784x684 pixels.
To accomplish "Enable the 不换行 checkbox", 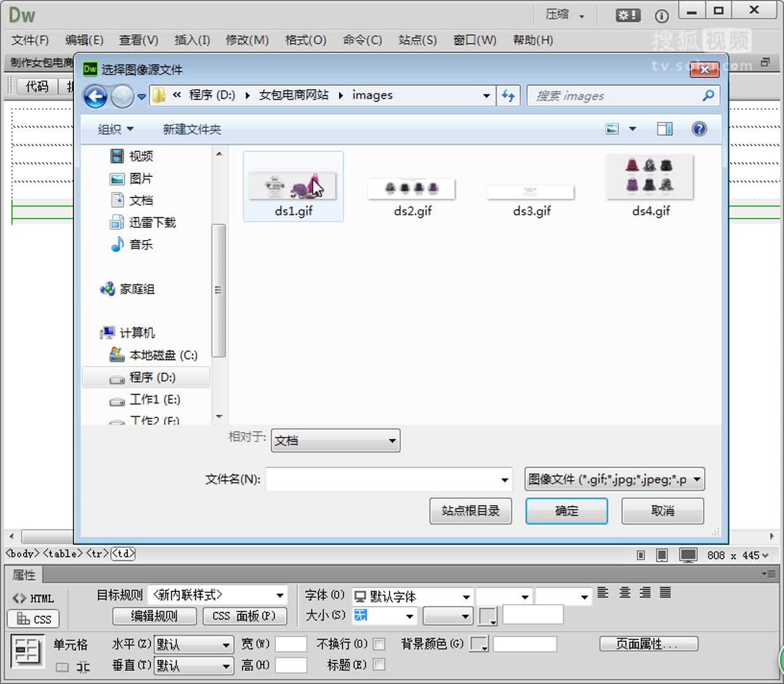I will [379, 644].
